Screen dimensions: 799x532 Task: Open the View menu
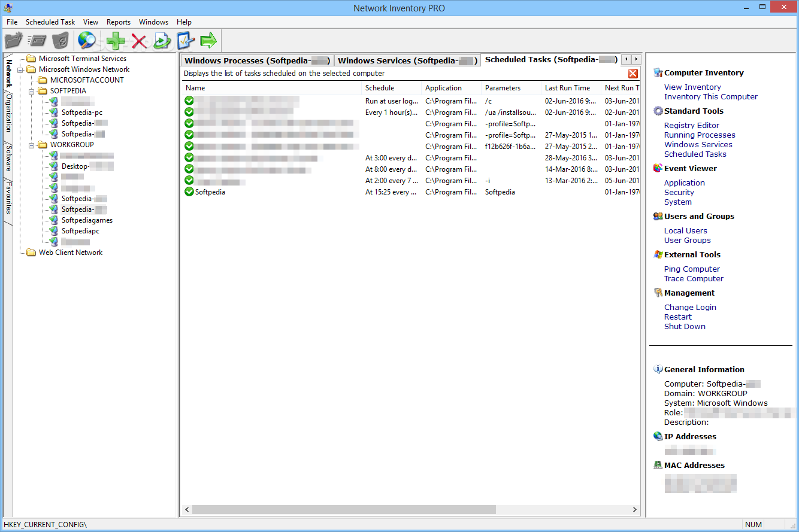pos(91,22)
